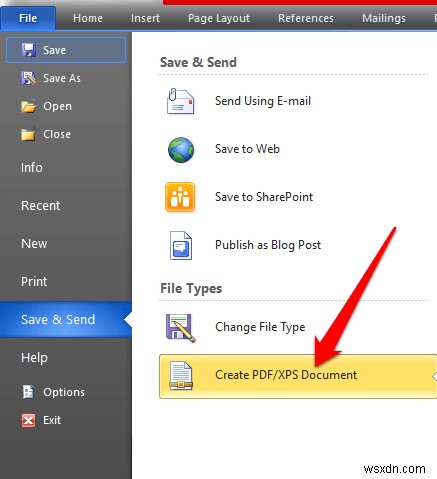
Task: Switch to the Insert ribbon tab
Action: 145,18
